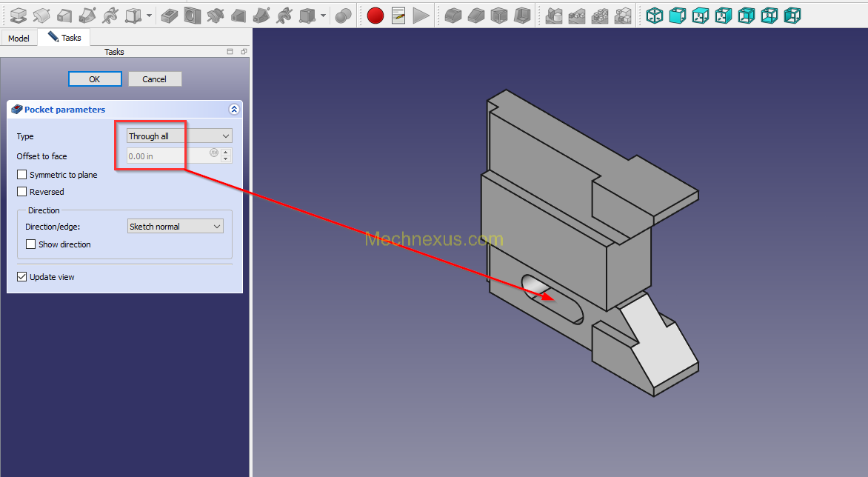Select the Pocket tool icon

170,16
